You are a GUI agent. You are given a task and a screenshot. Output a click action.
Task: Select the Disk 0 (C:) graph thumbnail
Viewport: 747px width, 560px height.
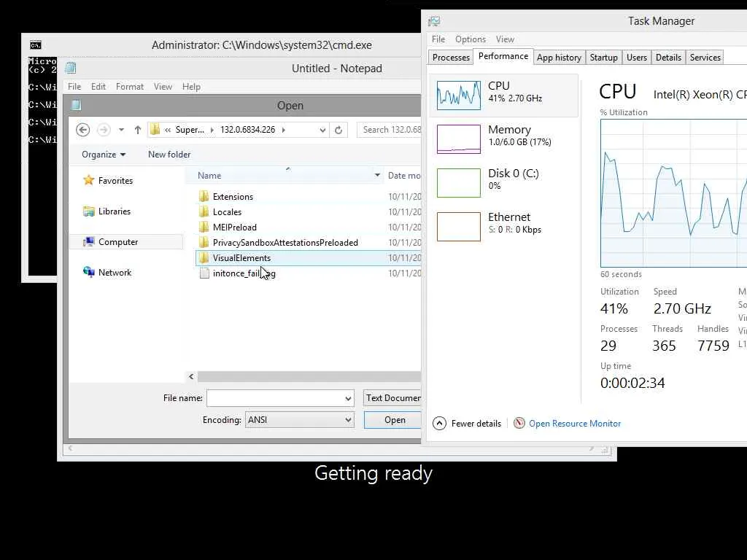pos(459,183)
